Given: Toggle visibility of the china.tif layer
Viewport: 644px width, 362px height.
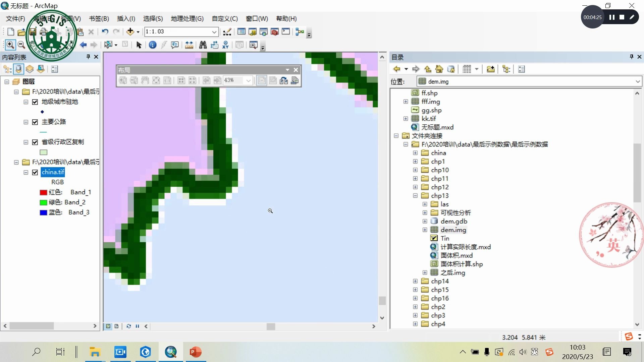Looking at the screenshot, I should point(35,172).
